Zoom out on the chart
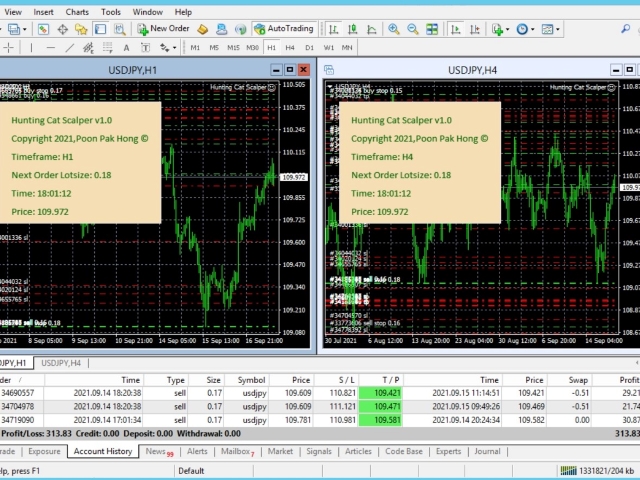 coord(413,29)
